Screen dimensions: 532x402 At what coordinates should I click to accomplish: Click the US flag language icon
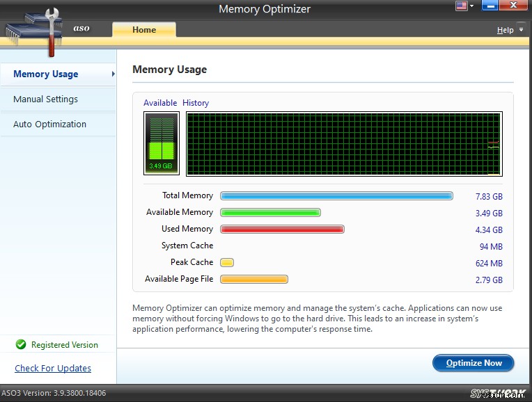[461, 6]
